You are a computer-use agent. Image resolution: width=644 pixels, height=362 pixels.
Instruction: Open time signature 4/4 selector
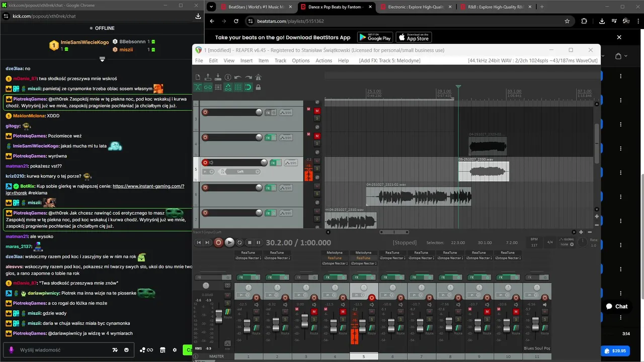[549, 242]
